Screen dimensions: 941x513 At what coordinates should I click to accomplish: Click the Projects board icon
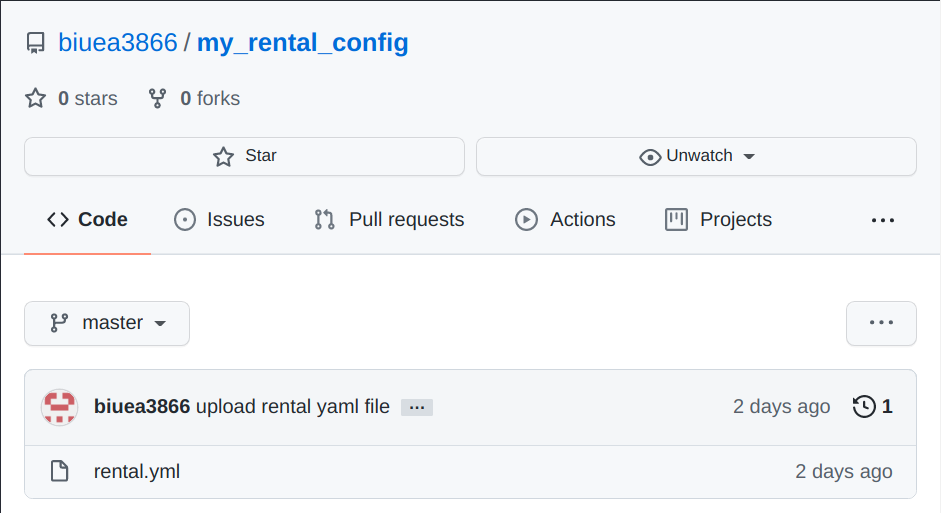pos(676,220)
